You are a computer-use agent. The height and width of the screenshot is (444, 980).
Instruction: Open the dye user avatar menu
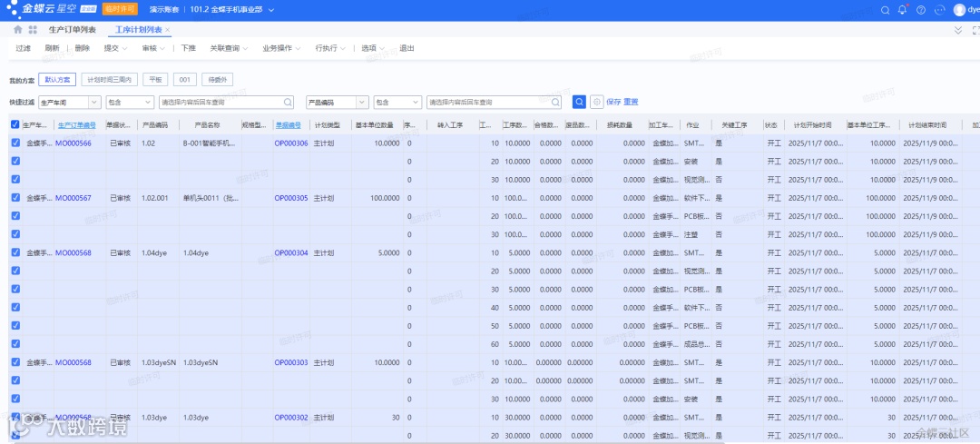pos(965,10)
